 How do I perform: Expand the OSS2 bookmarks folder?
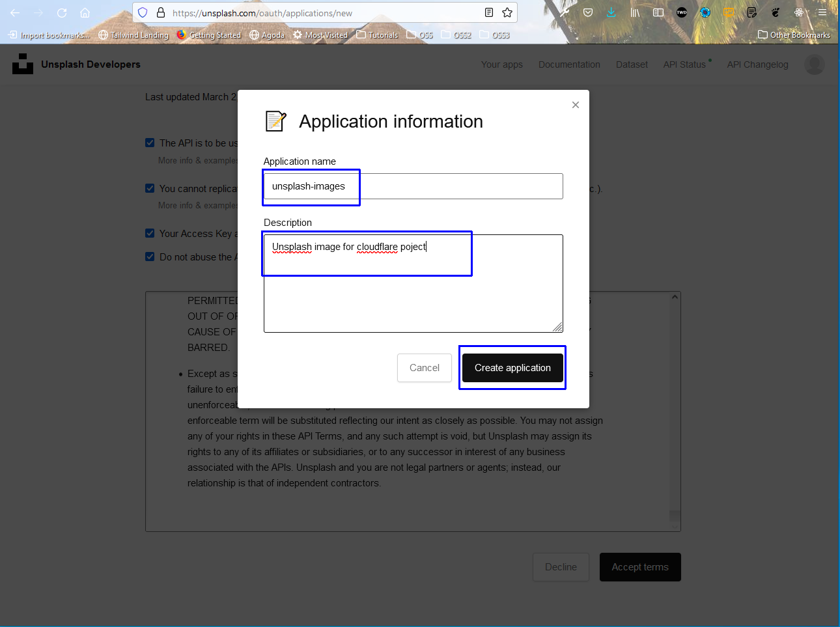456,35
